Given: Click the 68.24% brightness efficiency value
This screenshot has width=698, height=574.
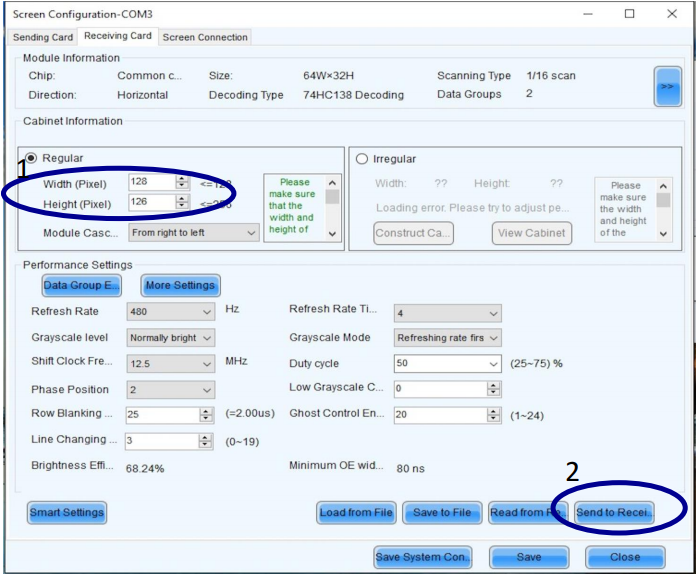Looking at the screenshot, I should click(145, 468).
